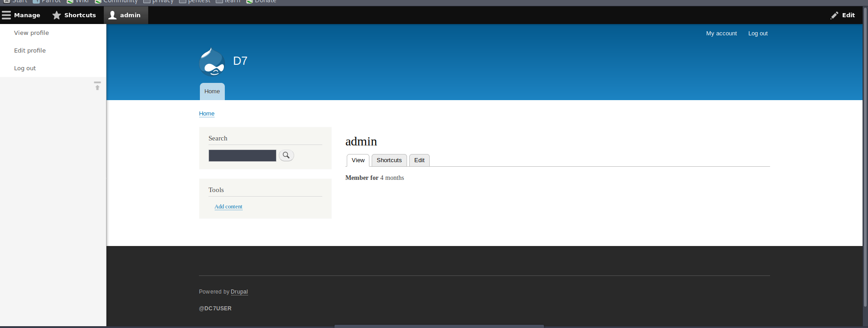Click the Search block heading
The image size is (868, 328).
tap(218, 138)
